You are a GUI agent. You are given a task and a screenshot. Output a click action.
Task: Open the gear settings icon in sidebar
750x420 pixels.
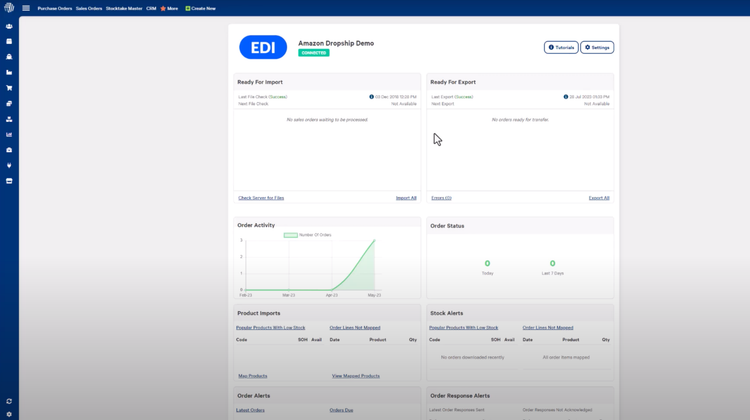(x=9, y=414)
